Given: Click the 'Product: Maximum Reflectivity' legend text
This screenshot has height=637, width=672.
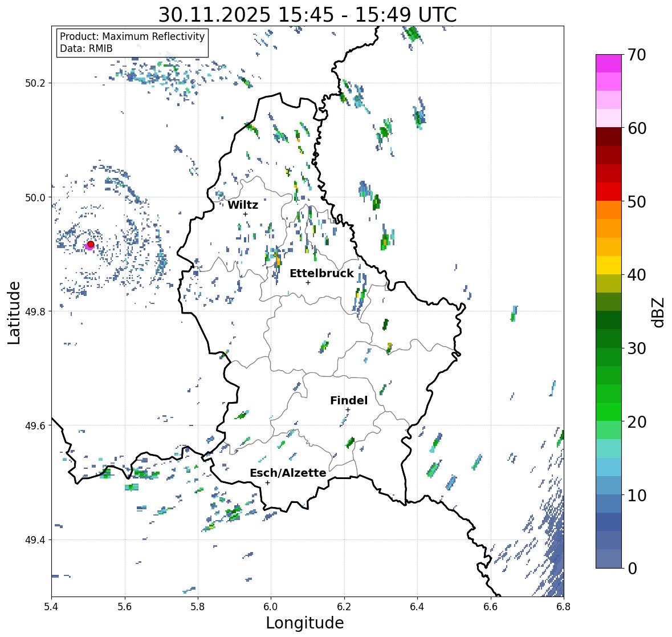Looking at the screenshot, I should pyautogui.click(x=132, y=36).
